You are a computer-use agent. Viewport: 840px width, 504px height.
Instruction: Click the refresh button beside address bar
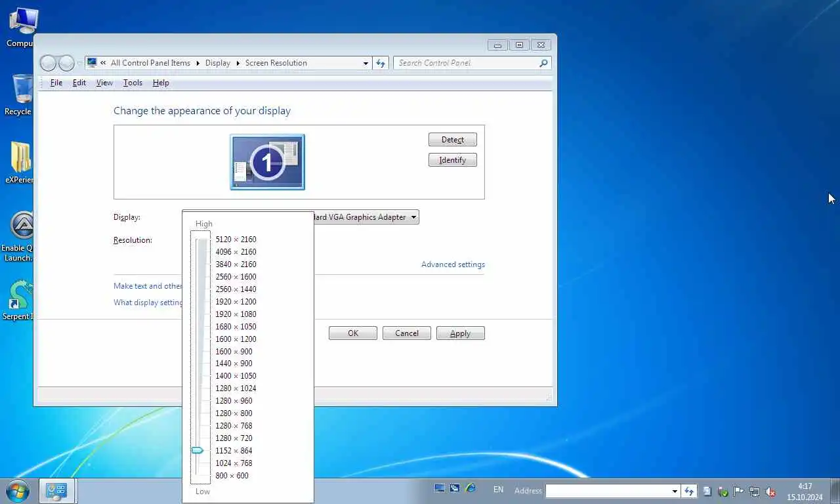coord(381,63)
